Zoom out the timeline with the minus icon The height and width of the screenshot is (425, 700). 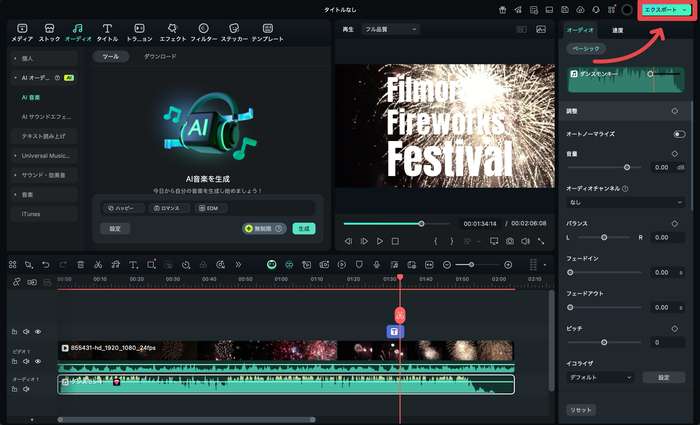click(x=447, y=265)
